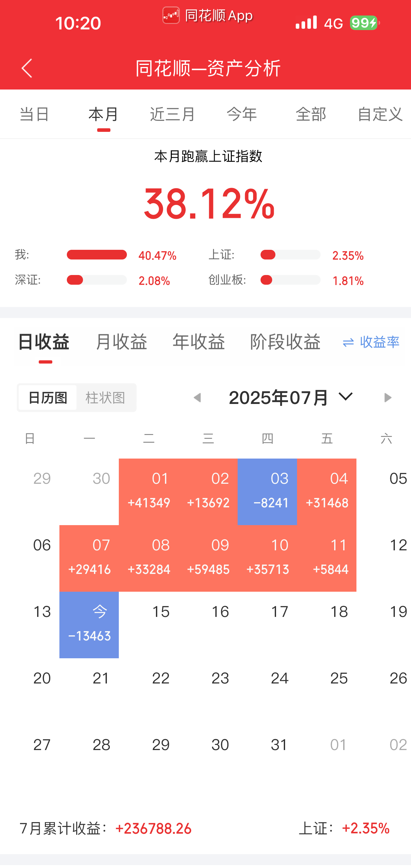
Task: Open the 同花顺 App logo icon
Action: [171, 16]
